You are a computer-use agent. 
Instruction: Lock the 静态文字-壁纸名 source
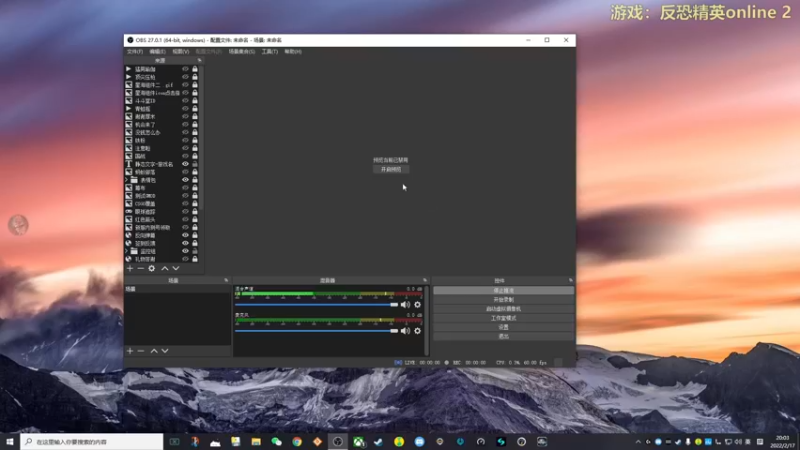point(195,164)
